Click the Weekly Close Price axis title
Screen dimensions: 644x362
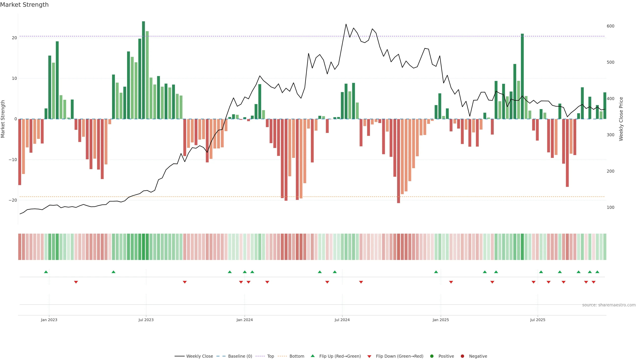pos(621,119)
